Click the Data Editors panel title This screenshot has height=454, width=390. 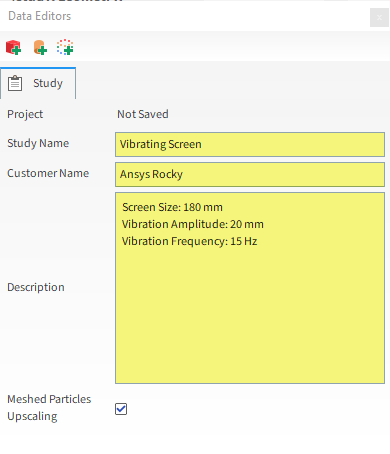[x=40, y=16]
